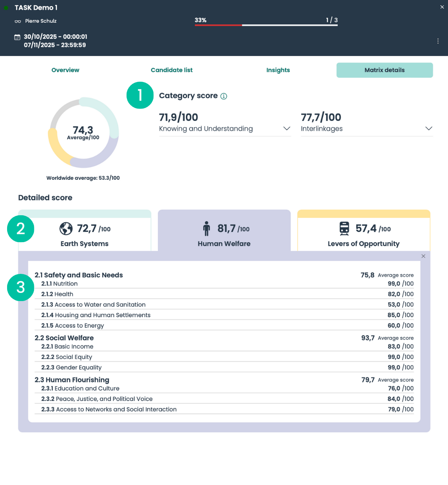Viewport: 448px width, 485px height.
Task: Click the person icon for Human Welfare
Action: 206,229
